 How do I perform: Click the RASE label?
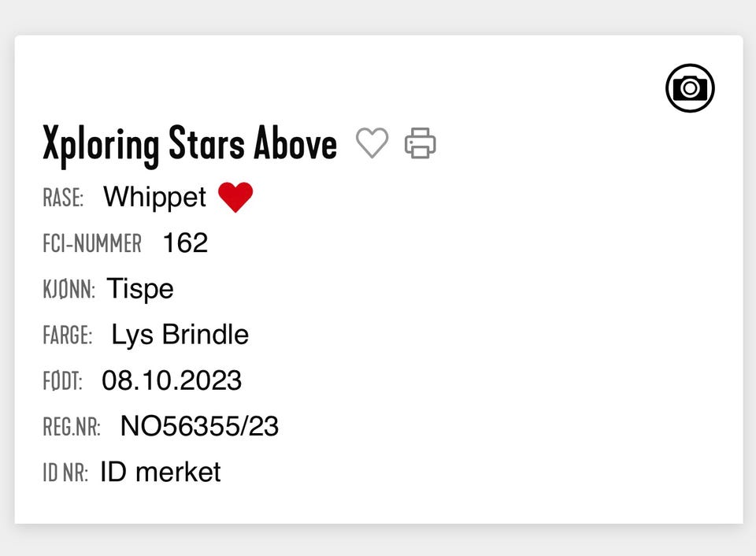pyautogui.click(x=63, y=198)
